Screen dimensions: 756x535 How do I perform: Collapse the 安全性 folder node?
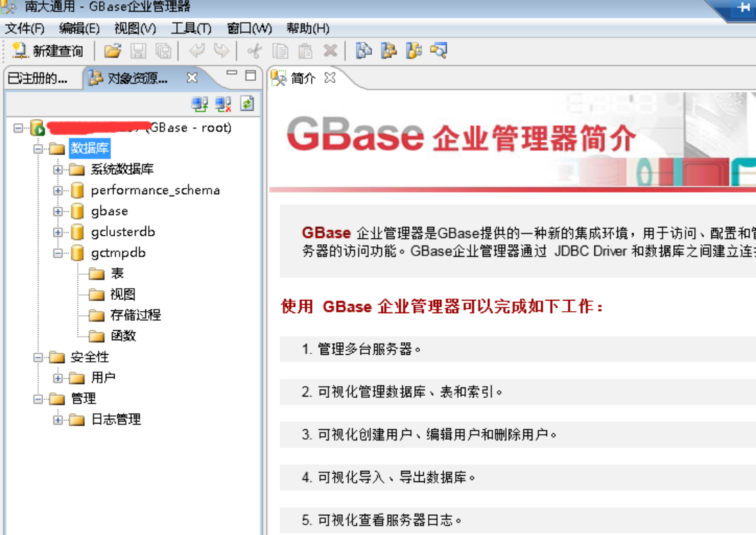click(38, 358)
